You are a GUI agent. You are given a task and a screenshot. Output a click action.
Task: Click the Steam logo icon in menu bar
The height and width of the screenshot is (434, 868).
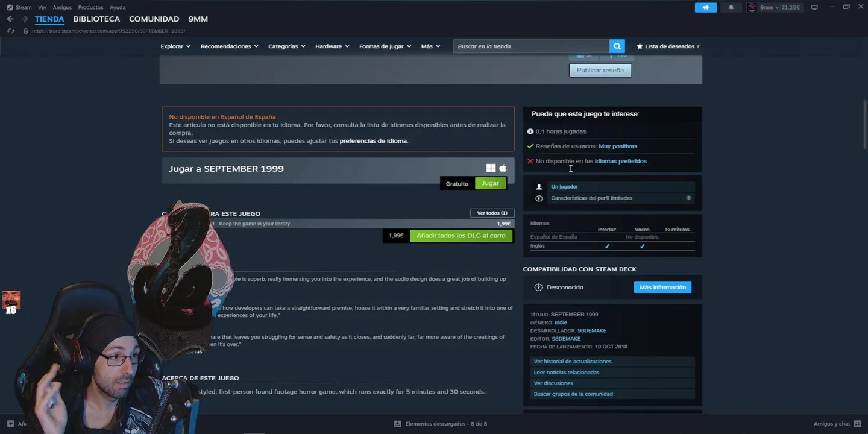point(10,7)
